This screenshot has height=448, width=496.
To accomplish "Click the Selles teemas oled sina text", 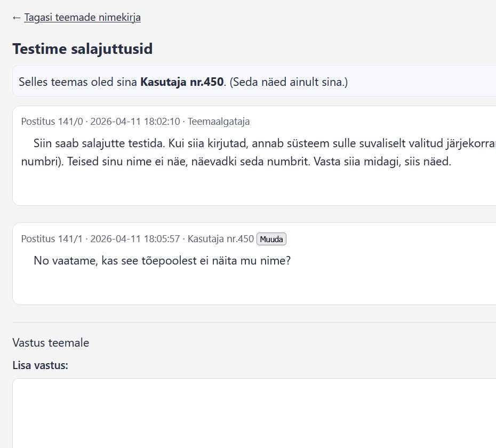I will 78,83.
